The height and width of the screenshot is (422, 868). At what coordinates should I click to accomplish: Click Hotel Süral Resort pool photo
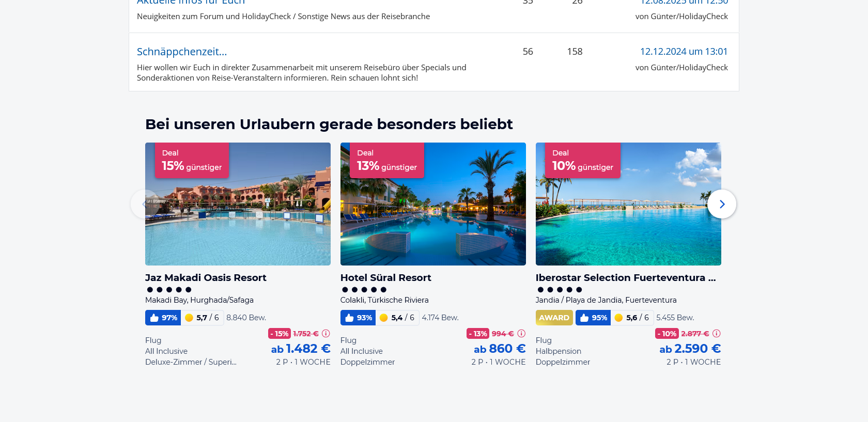tap(433, 217)
